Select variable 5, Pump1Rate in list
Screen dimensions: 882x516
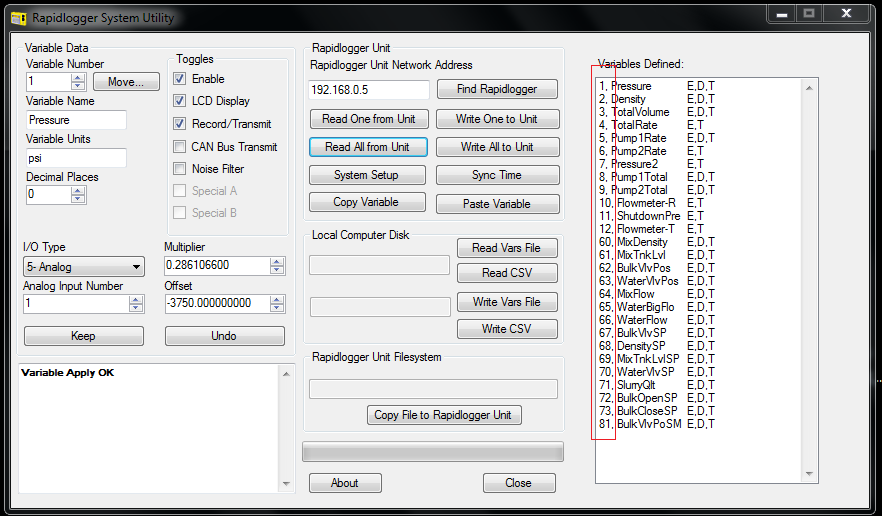(x=656, y=138)
